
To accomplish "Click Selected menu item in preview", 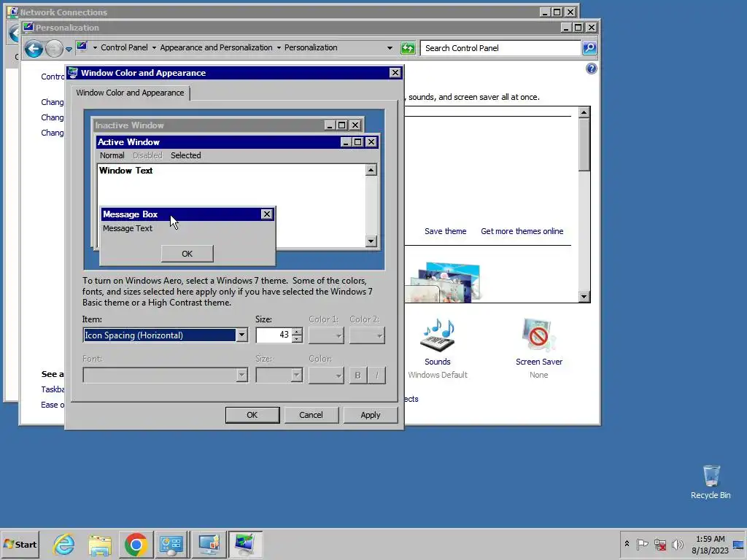I will tap(186, 155).
